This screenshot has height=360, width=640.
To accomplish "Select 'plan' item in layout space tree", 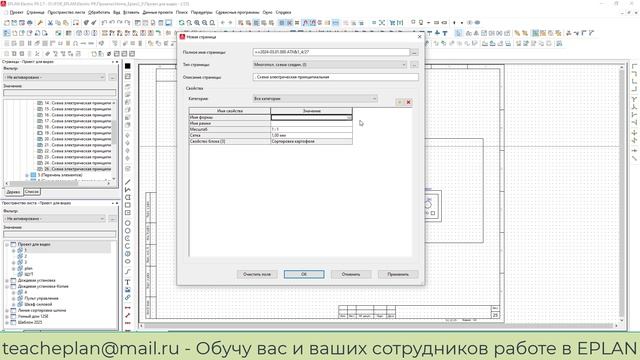I will point(28,269).
